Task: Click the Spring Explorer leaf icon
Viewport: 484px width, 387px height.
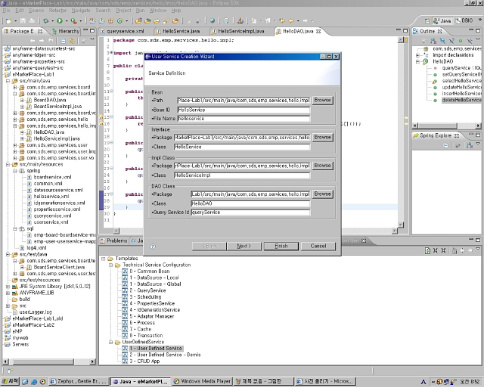Action: click(415, 136)
